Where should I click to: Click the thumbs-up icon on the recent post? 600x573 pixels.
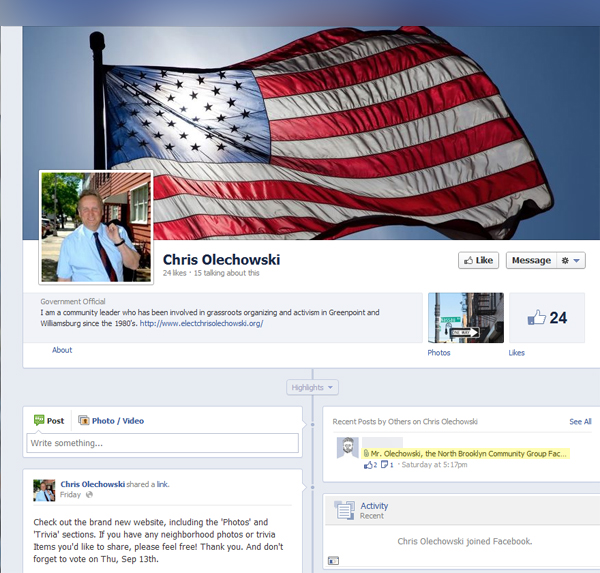(x=368, y=465)
